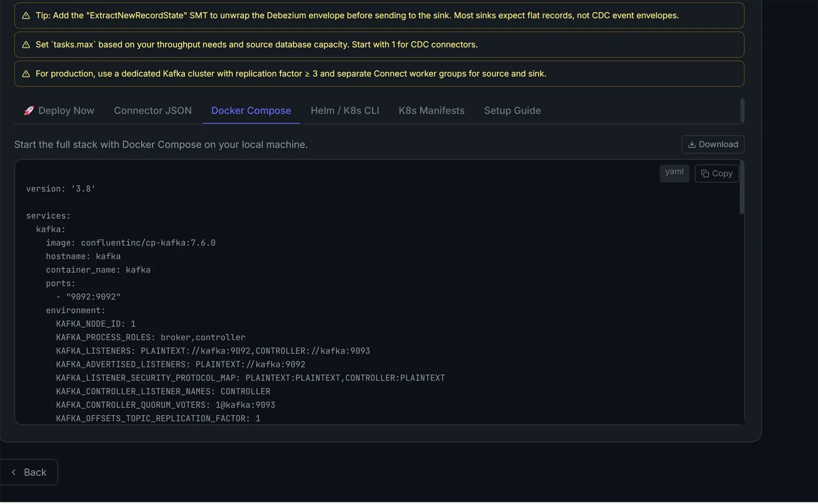Click the KAFKA_NODE_ID: 1 line
This screenshot has height=504, width=818.
tap(96, 324)
